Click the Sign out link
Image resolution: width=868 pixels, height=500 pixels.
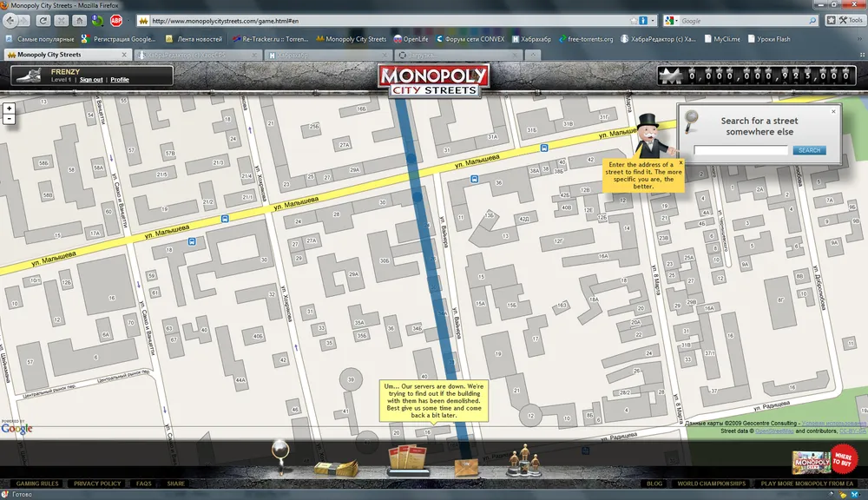tap(91, 80)
